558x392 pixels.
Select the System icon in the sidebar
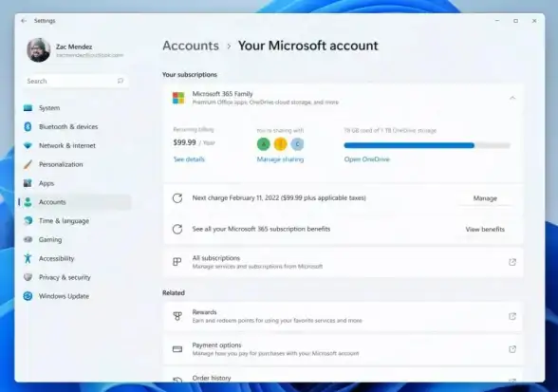click(28, 108)
